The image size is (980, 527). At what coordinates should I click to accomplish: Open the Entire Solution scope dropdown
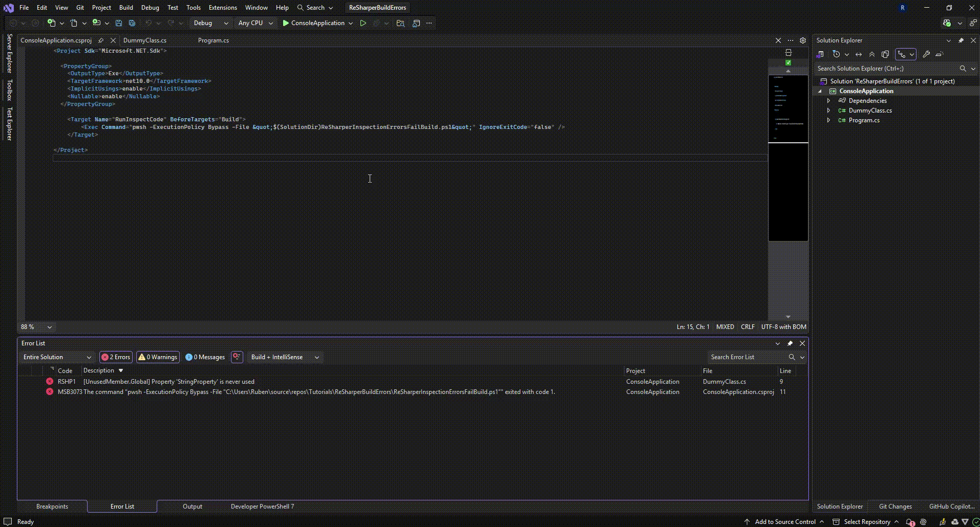coord(57,357)
